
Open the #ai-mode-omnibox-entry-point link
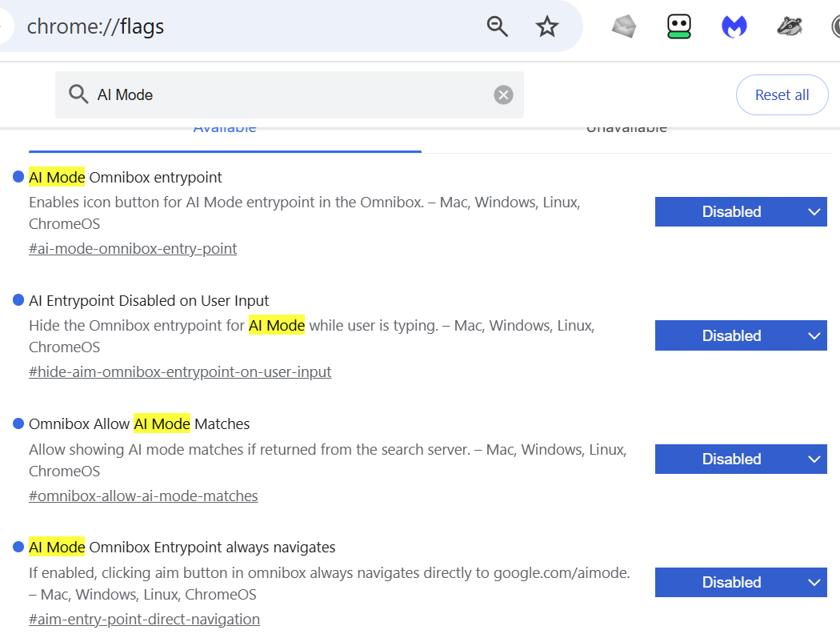[x=133, y=249]
